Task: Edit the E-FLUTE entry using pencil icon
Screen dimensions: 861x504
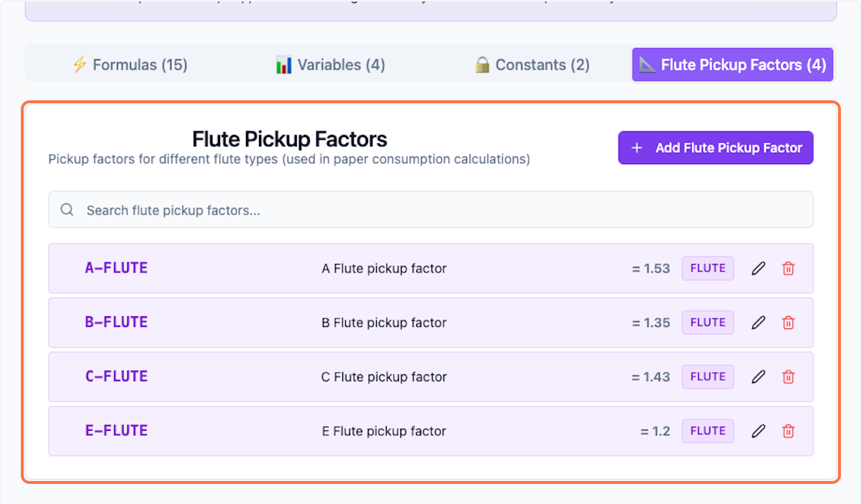Action: (758, 431)
